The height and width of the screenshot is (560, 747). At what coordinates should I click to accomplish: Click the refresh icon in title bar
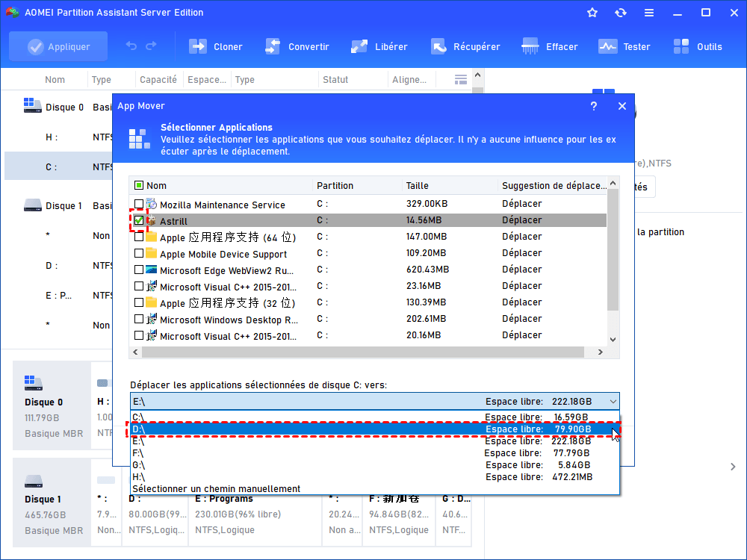click(620, 13)
